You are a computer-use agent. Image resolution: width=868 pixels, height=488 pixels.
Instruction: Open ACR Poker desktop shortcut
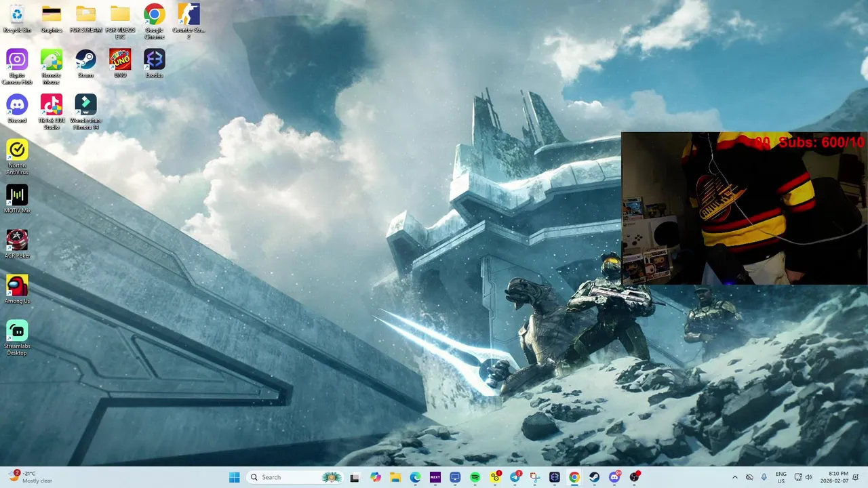tap(17, 244)
